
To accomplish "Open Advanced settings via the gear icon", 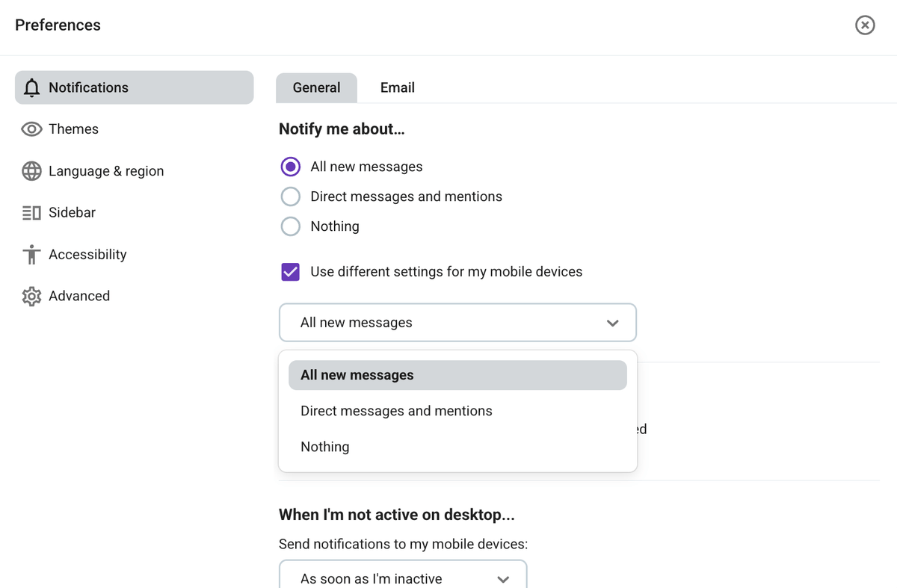I will pyautogui.click(x=31, y=296).
